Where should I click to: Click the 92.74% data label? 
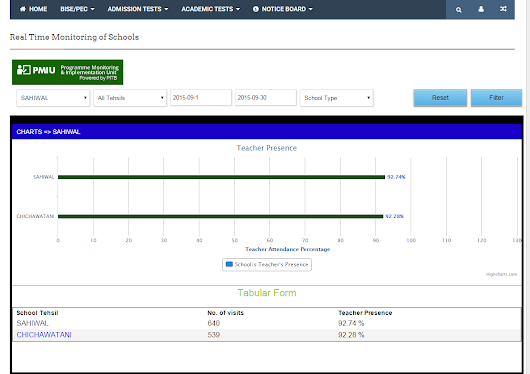tap(396, 177)
